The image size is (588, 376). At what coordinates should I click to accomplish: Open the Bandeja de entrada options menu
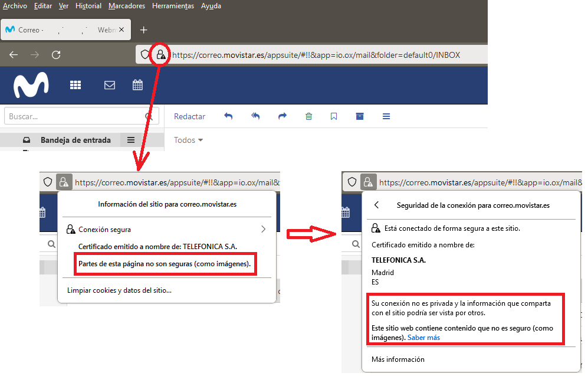tap(130, 140)
